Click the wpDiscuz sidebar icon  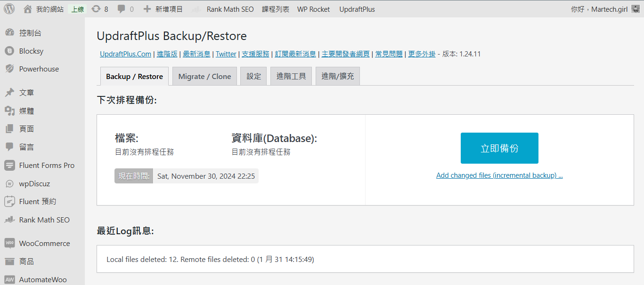(x=9, y=183)
